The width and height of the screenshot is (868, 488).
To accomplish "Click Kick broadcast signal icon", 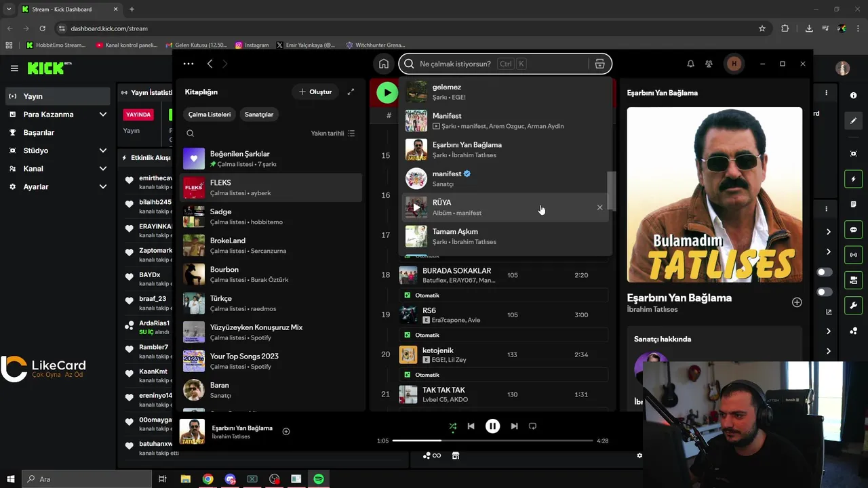I will 853,255.
